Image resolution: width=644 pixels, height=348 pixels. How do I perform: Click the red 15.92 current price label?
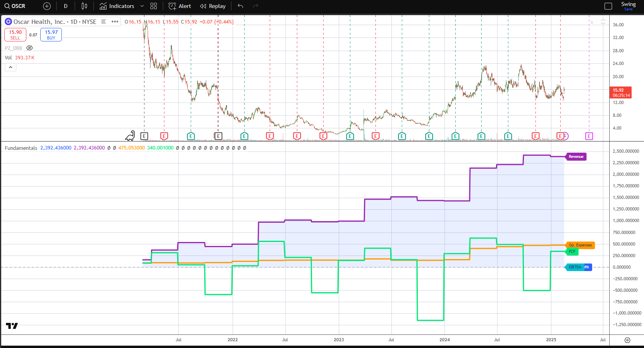pos(620,92)
